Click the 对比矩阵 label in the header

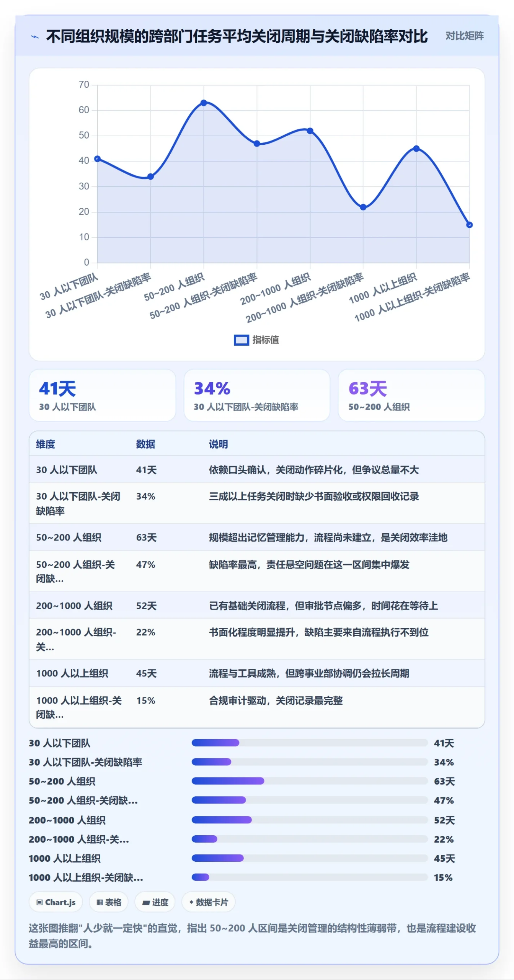[464, 36]
